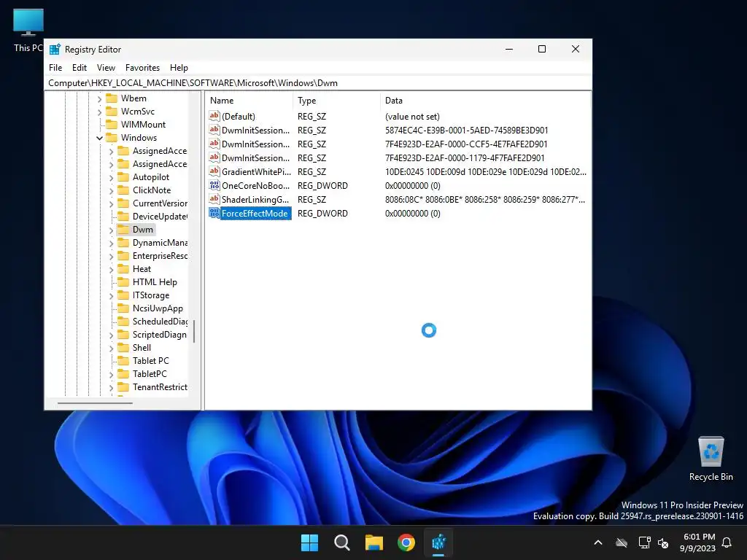The width and height of the screenshot is (747, 560).
Task: Open the File menu
Action: tap(55, 68)
